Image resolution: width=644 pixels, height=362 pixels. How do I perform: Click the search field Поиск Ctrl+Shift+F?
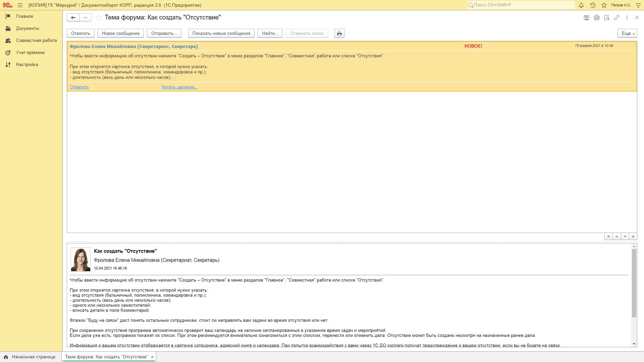[521, 5]
